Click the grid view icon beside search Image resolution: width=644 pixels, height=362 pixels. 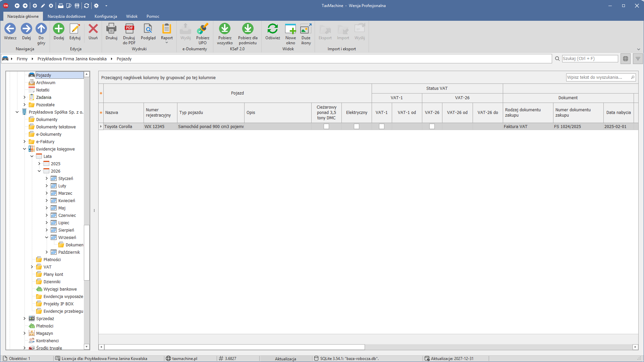(x=626, y=59)
